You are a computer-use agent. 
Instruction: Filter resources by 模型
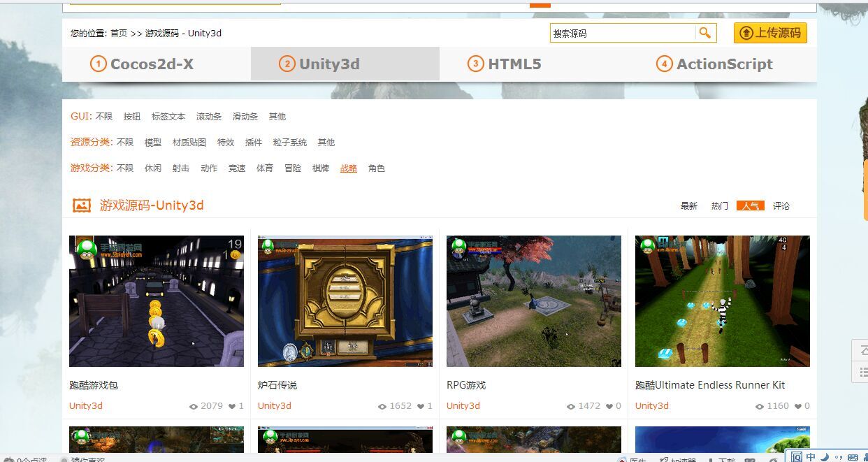click(x=153, y=143)
